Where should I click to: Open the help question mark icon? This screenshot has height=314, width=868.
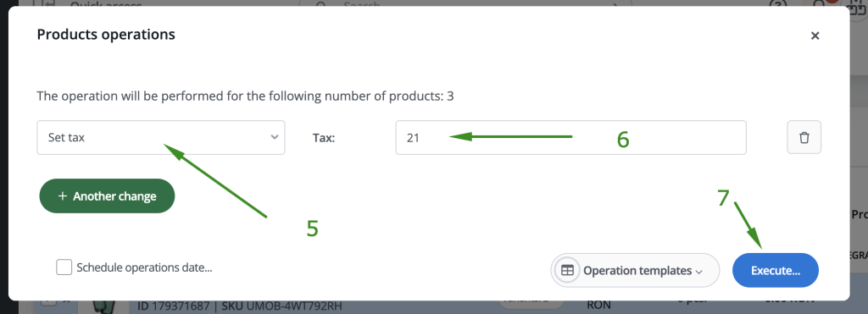[778, 4]
